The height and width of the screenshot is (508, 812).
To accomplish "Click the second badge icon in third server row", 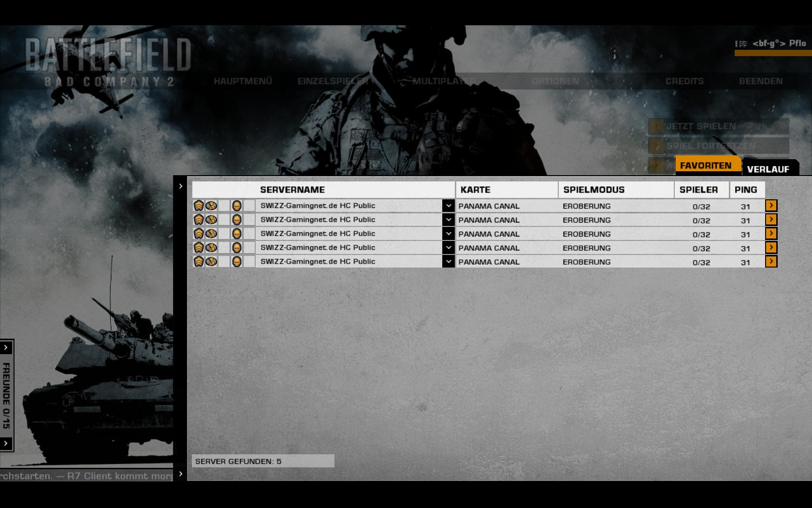I will point(211,234).
